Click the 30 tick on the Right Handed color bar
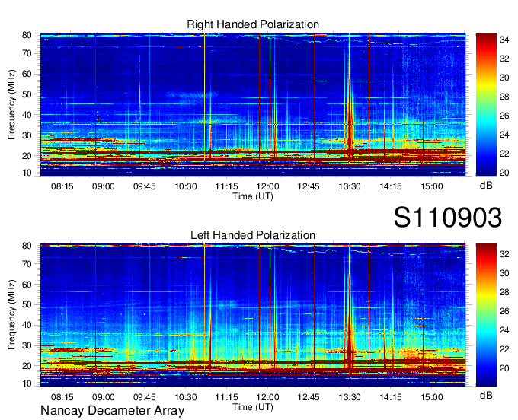518x420 pixels. click(x=504, y=78)
